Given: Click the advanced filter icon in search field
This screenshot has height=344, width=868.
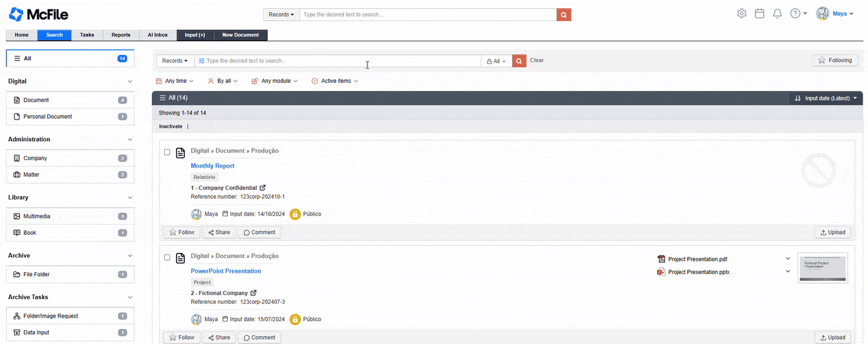Looking at the screenshot, I should click(x=201, y=61).
